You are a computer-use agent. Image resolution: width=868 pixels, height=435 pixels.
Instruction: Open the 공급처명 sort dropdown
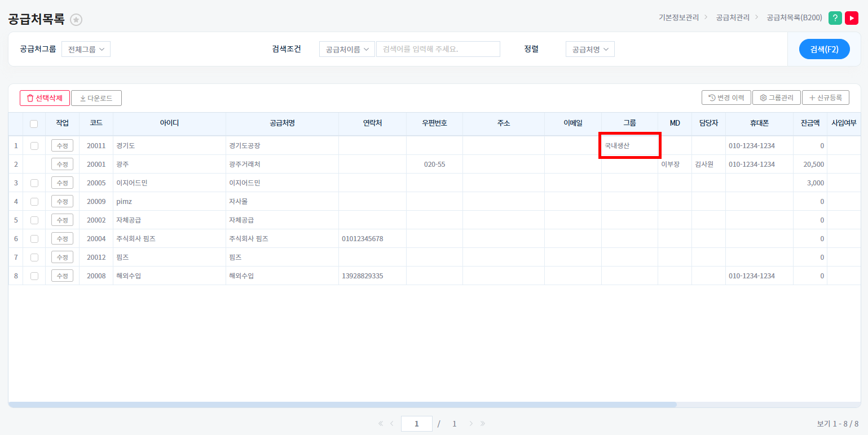pyautogui.click(x=590, y=49)
